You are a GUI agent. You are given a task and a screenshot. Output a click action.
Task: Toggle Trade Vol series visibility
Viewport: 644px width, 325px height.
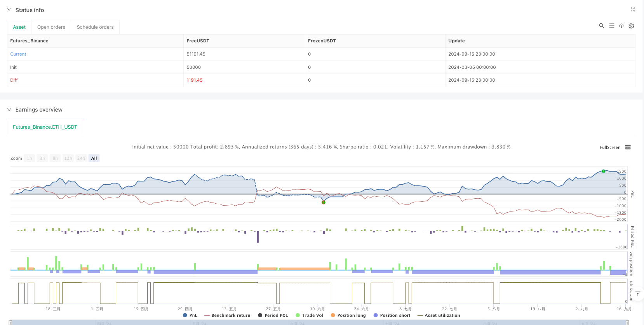[309, 315]
